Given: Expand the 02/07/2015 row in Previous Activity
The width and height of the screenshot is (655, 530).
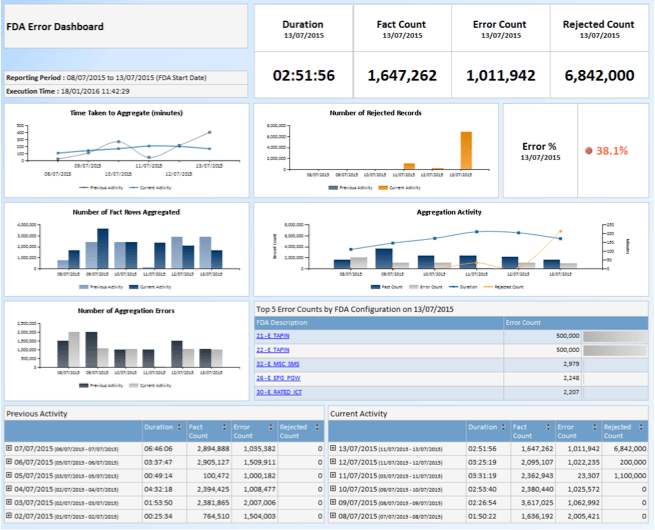Looking at the screenshot, I should click(x=9, y=516).
